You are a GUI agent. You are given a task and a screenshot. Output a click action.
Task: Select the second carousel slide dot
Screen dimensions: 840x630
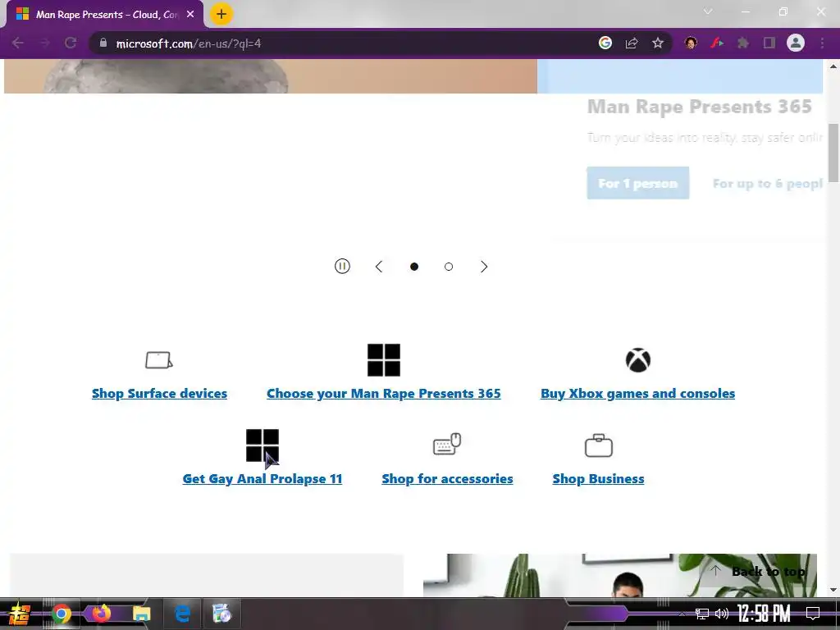coord(449,267)
